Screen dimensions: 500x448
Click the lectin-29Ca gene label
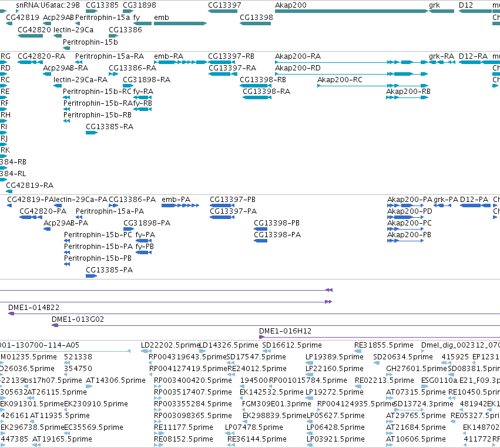click(x=73, y=30)
